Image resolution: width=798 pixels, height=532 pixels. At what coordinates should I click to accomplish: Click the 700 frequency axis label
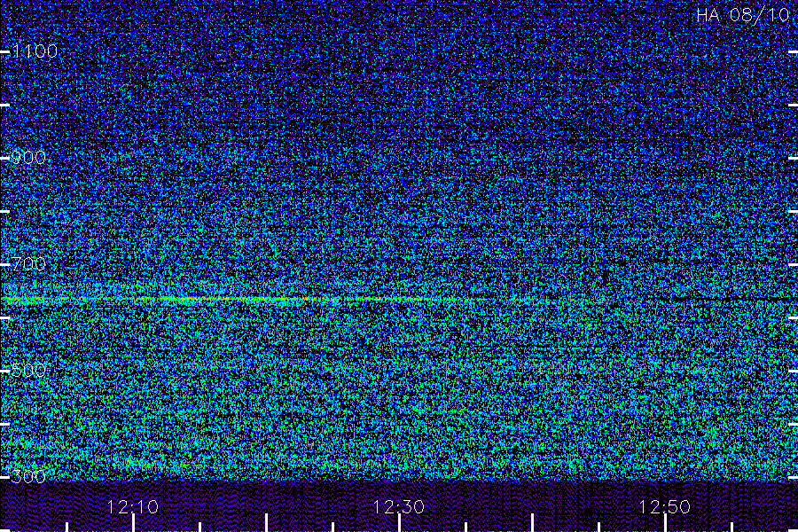coord(28,264)
